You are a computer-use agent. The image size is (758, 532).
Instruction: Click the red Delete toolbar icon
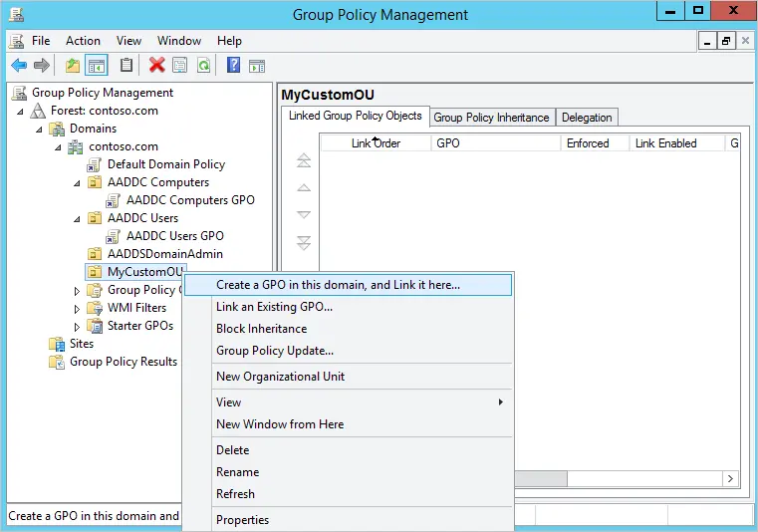pos(156,66)
